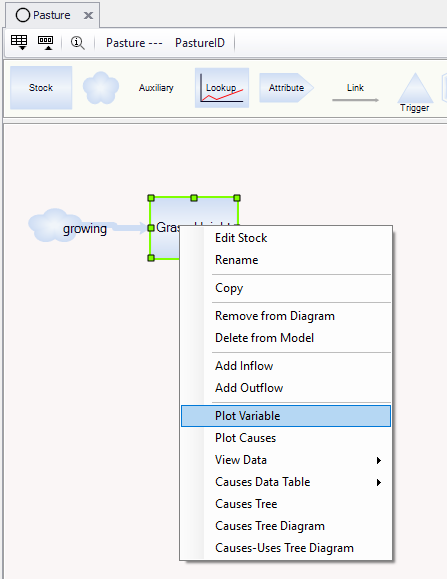
Task: Select the cloud Flow tool in palette
Action: point(101,88)
